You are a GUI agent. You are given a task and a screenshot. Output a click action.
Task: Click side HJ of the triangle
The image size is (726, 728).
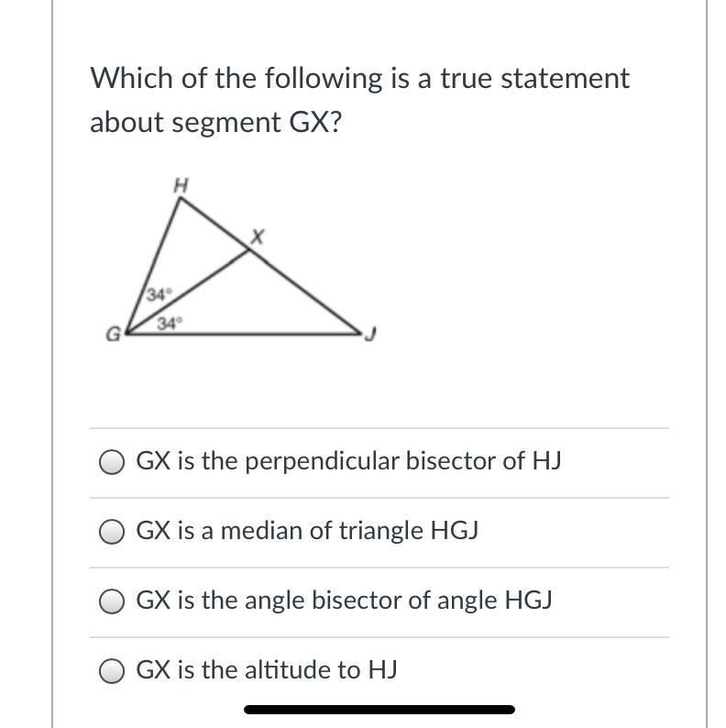pos(270,266)
